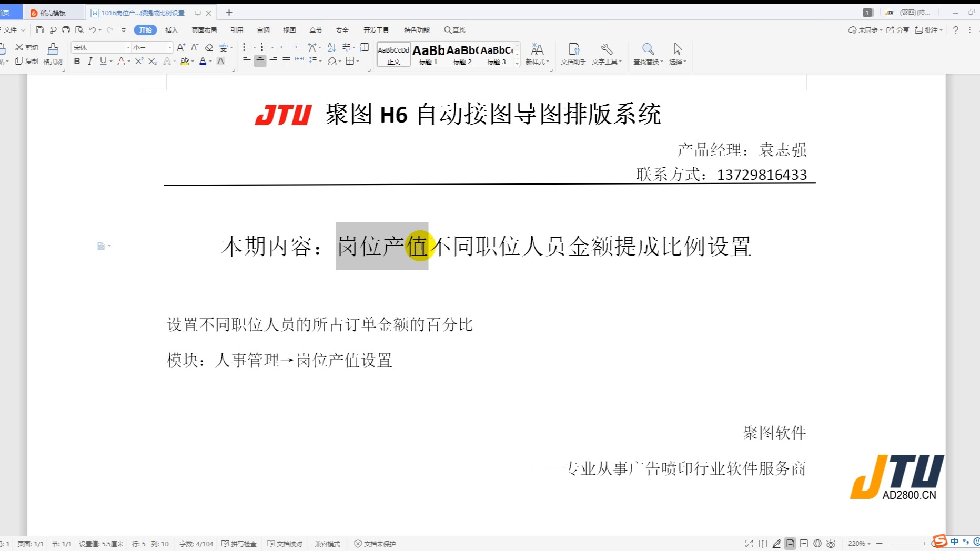Apply the 正文 style
This screenshot has width=980, height=551.
393,54
